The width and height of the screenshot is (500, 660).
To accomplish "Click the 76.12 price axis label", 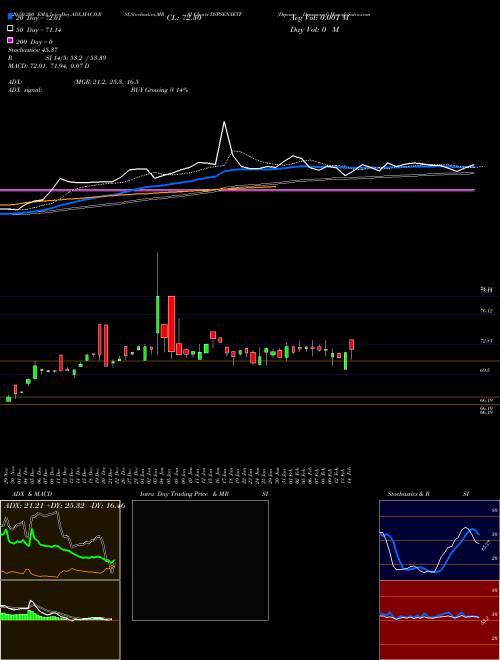I will [486, 311].
